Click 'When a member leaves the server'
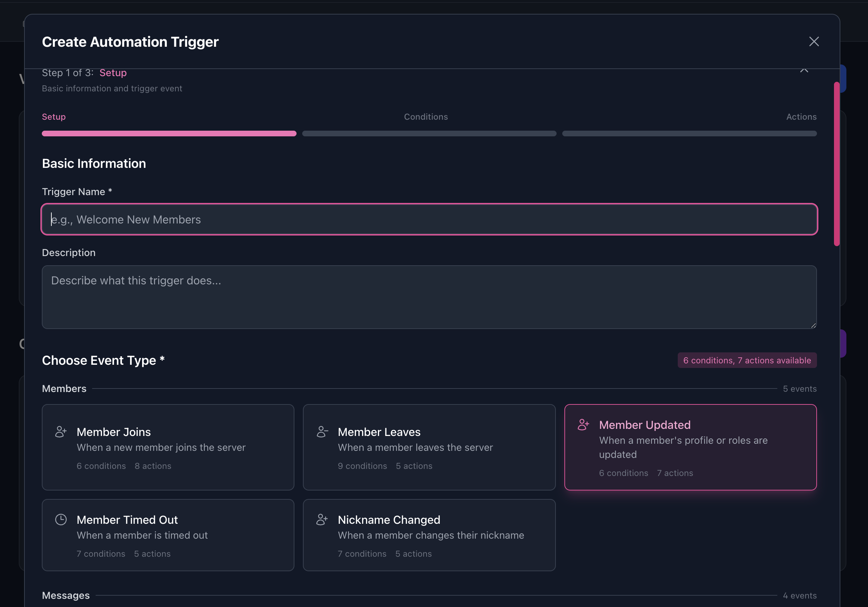Viewport: 868px width, 607px height. click(x=415, y=447)
